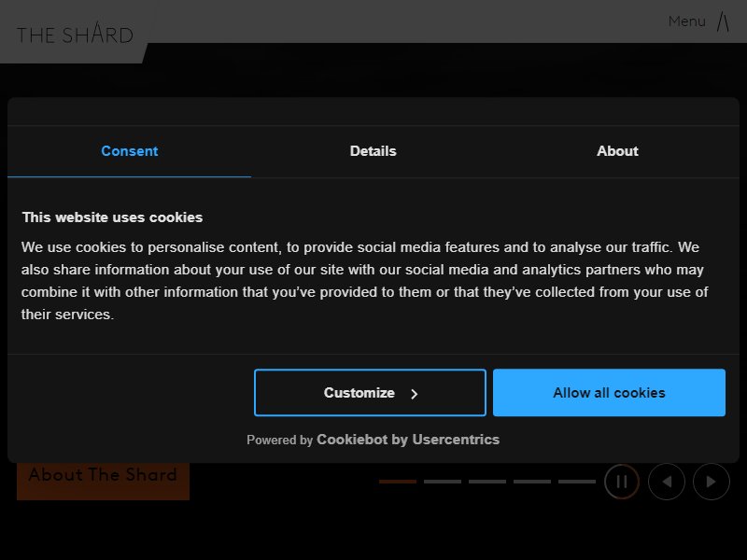Screen dimensions: 747x560
Task: Click the About The Shard button
Action: [x=103, y=480]
